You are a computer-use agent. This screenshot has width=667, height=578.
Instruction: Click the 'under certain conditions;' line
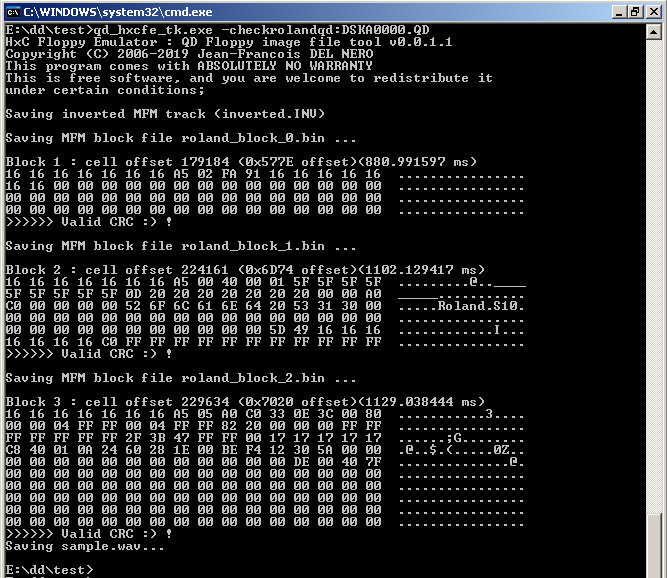pos(105,90)
